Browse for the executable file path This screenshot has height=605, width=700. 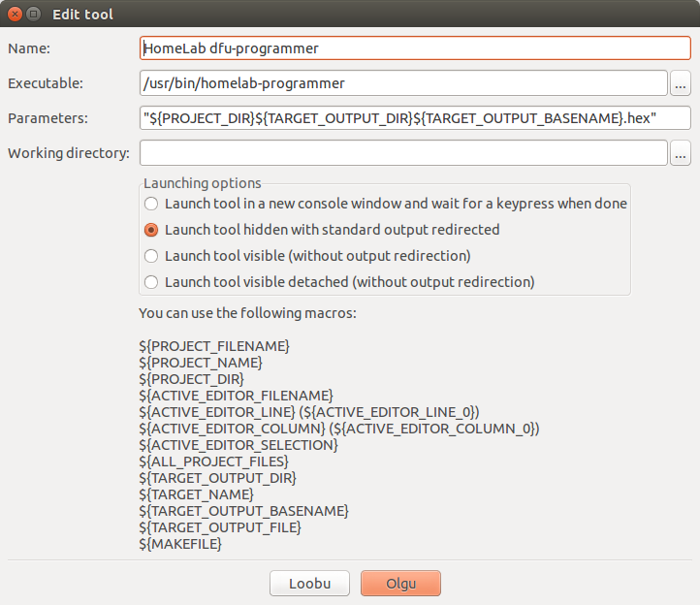[x=681, y=83]
